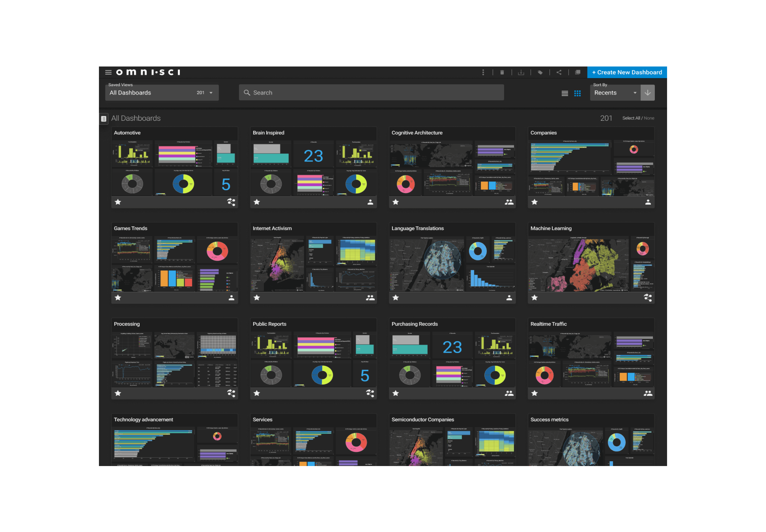Click the tag labeling icon in the toolbar
The width and height of the screenshot is (766, 532).
click(540, 72)
